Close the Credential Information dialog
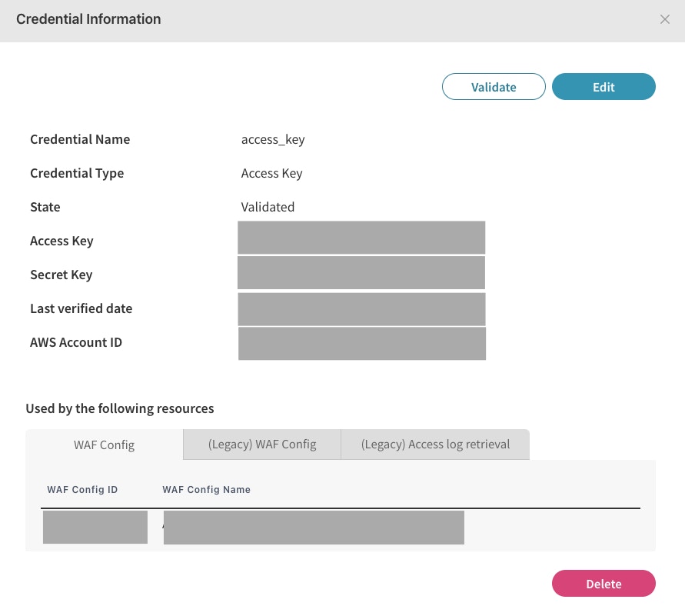 click(x=665, y=20)
